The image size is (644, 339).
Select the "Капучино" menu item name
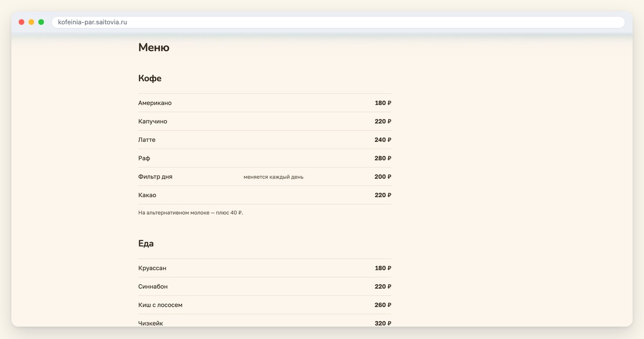(153, 122)
